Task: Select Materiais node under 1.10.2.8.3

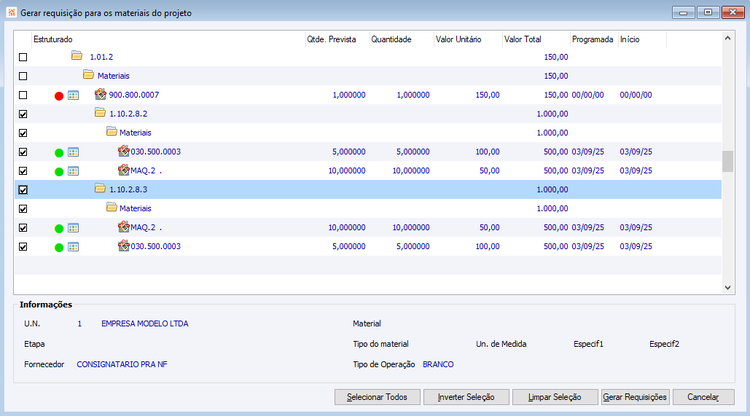Action: click(135, 208)
